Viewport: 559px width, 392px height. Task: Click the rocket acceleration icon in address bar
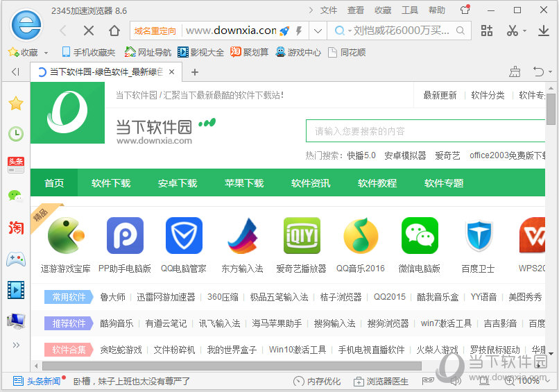[284, 31]
